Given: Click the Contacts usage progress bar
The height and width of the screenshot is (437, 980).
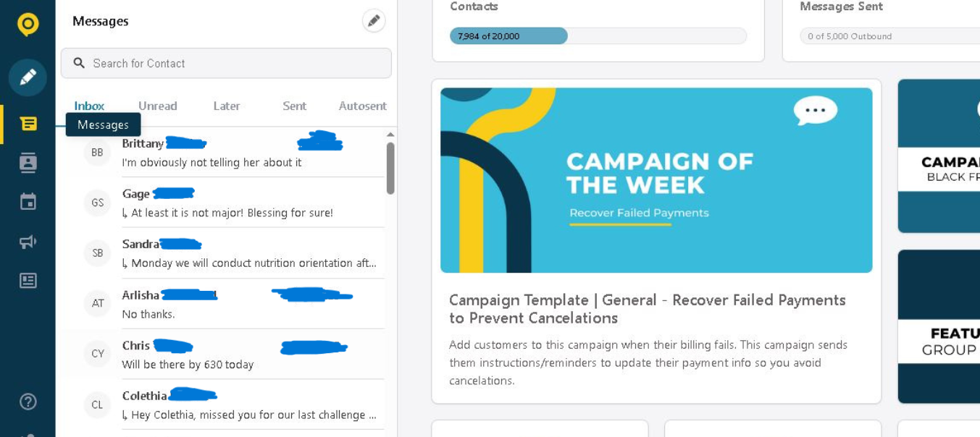Looking at the screenshot, I should point(598,36).
